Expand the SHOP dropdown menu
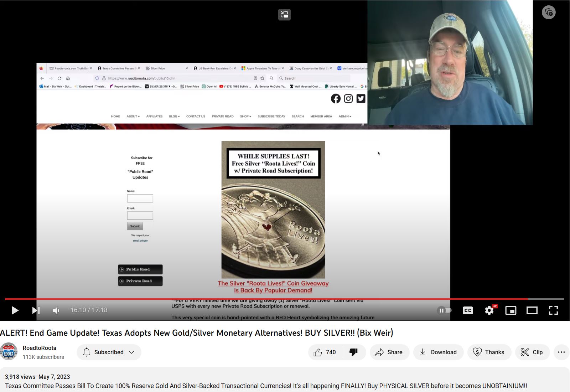Image resolution: width=570 pixels, height=392 pixels. [x=245, y=116]
